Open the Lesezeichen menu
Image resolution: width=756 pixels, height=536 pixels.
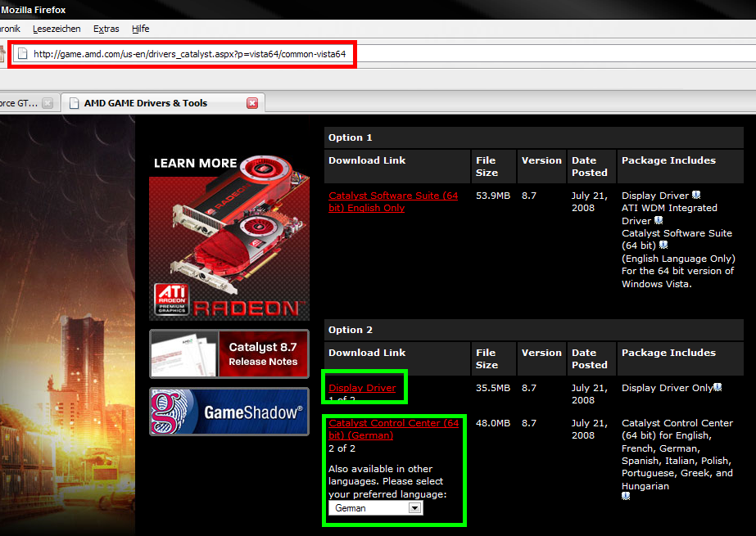coord(57,29)
